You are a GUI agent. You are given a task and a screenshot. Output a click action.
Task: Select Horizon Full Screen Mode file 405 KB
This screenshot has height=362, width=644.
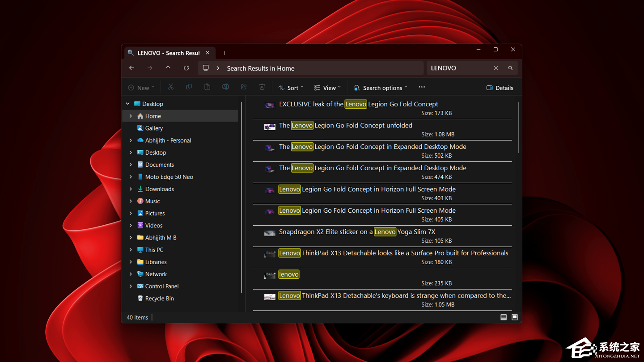[382, 215]
